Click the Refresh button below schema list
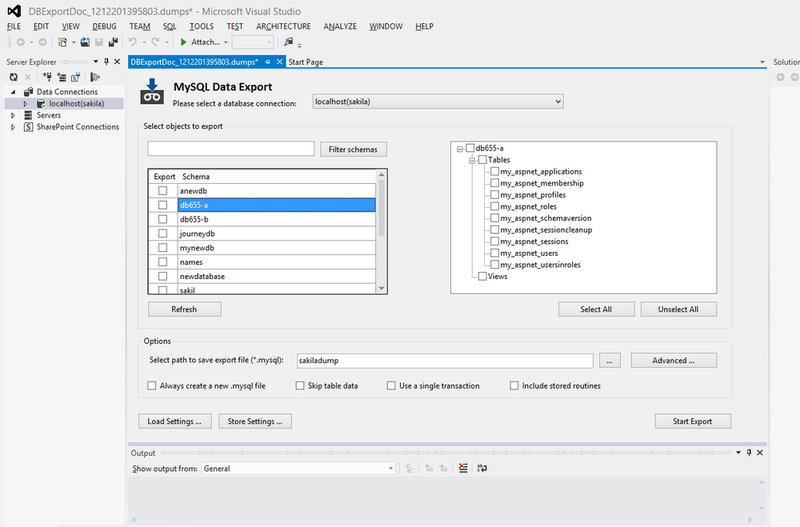Image resolution: width=800 pixels, height=527 pixels. pyautogui.click(x=184, y=309)
